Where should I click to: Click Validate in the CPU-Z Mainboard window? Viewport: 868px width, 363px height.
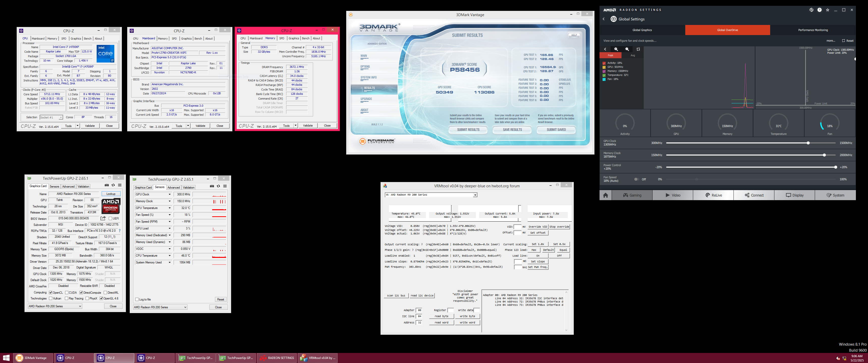coord(200,126)
